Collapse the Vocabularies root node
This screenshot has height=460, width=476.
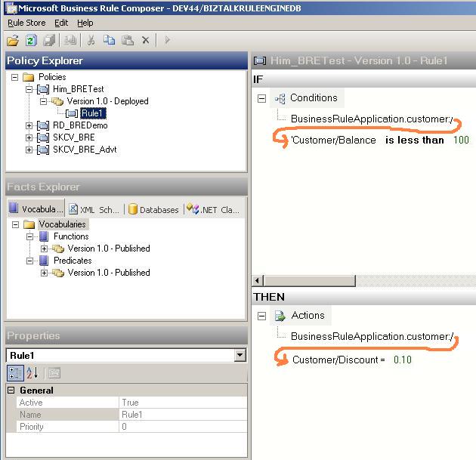(15, 224)
